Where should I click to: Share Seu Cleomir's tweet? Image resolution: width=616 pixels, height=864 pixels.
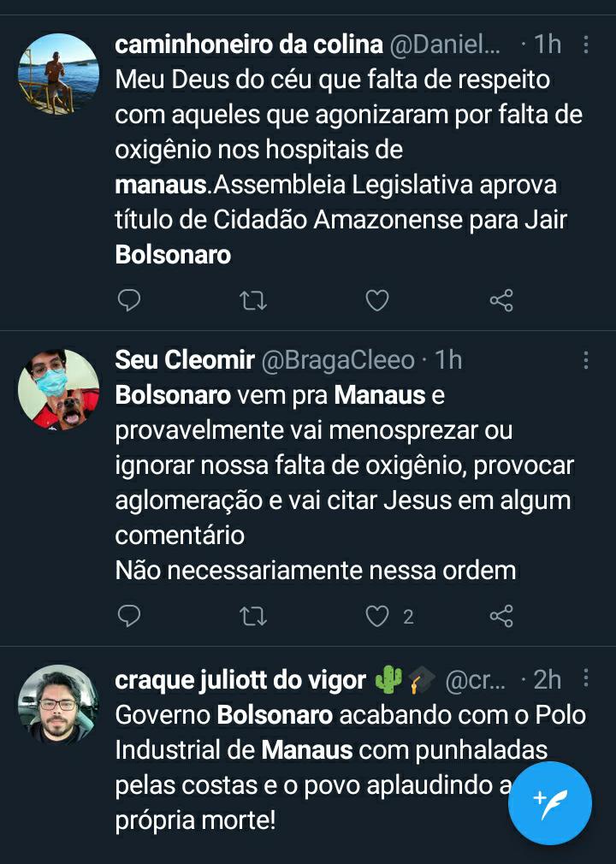[x=501, y=616]
